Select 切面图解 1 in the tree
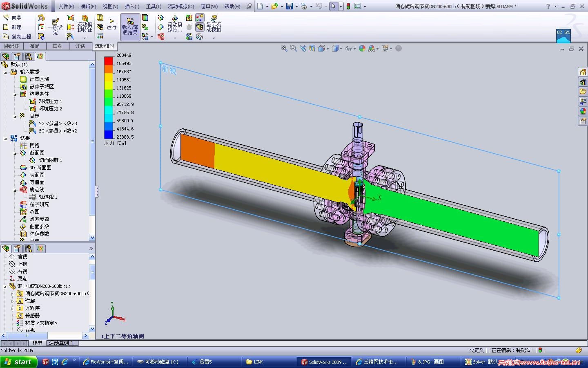This screenshot has height=368, width=588. (x=50, y=160)
